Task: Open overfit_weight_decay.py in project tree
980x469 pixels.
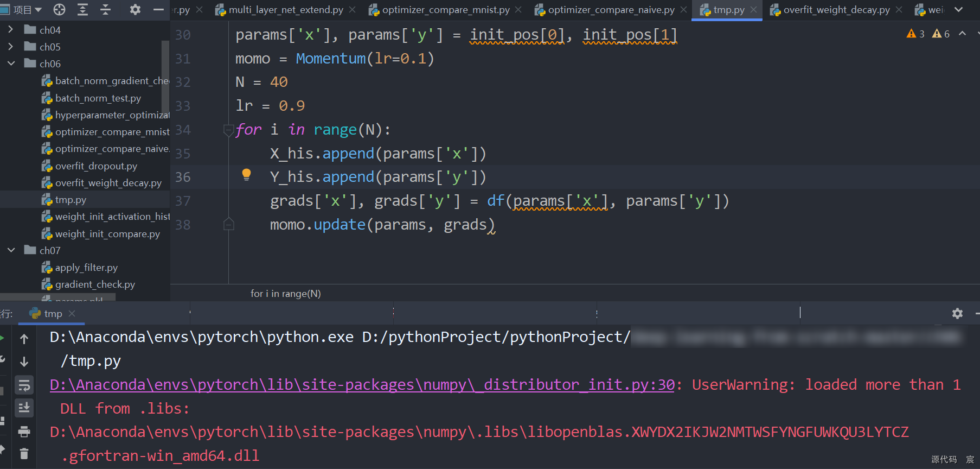Action: click(x=101, y=183)
